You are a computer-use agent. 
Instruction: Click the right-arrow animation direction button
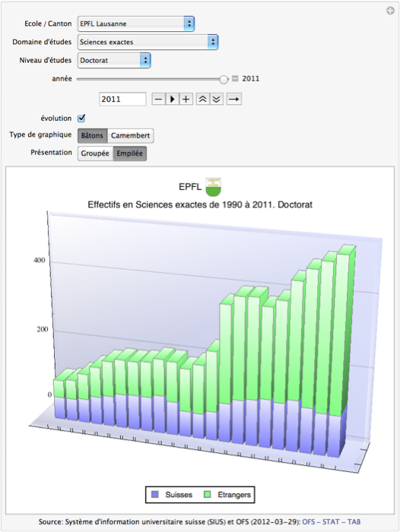(234, 100)
